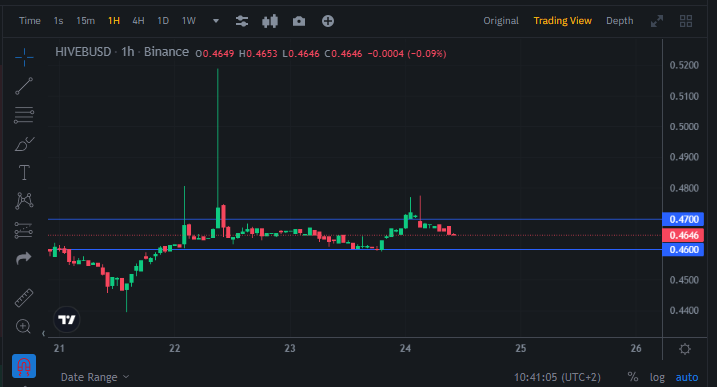This screenshot has width=717, height=387.
Task: Click the 0.4646 current price label
Action: 683,235
